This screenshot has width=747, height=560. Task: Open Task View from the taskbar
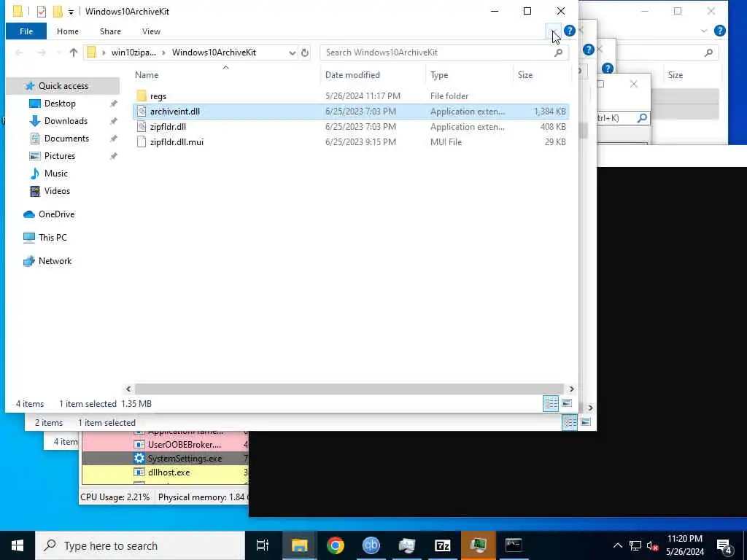(263, 545)
